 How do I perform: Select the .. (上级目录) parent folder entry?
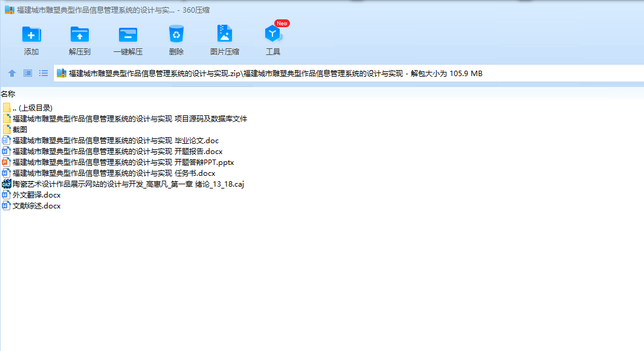click(x=33, y=108)
